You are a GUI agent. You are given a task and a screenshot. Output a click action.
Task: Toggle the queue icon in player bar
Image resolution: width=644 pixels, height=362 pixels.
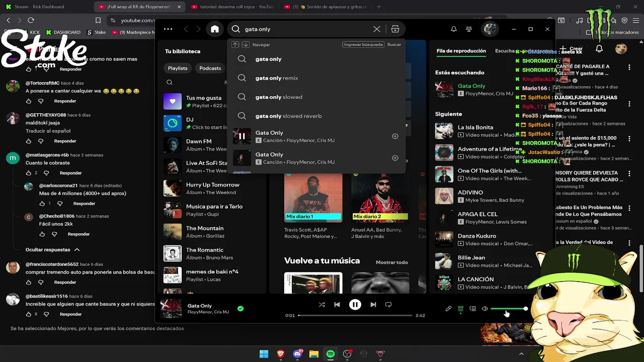[460, 309]
